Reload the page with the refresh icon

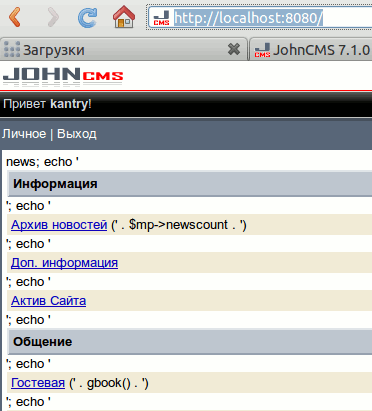point(88,17)
